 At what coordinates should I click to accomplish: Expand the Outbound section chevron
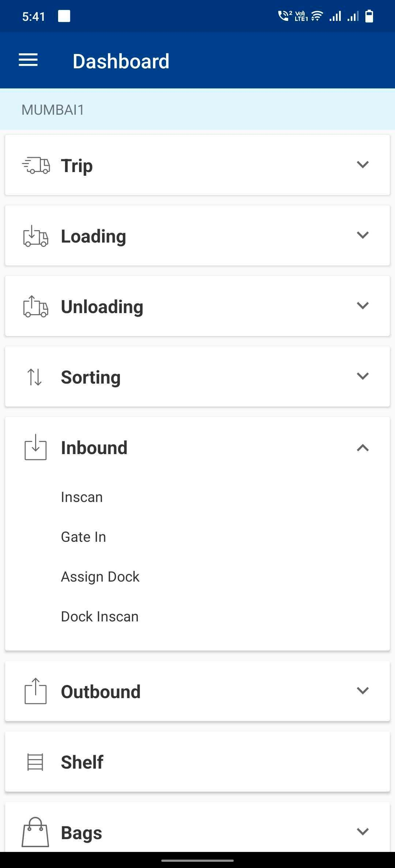pyautogui.click(x=362, y=690)
